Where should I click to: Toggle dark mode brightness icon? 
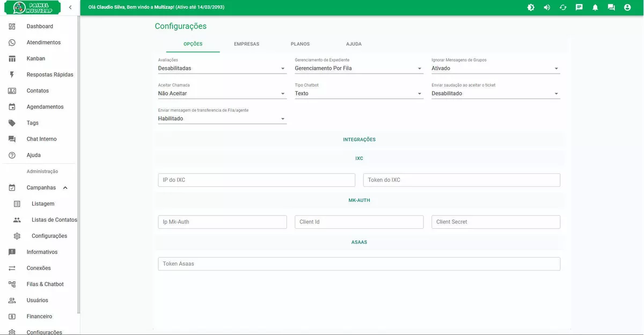click(531, 8)
